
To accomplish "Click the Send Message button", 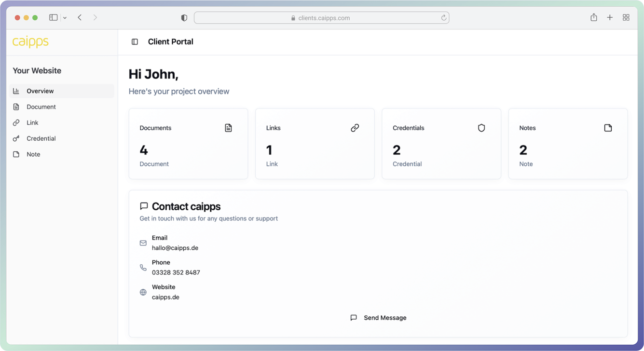I will tap(378, 318).
